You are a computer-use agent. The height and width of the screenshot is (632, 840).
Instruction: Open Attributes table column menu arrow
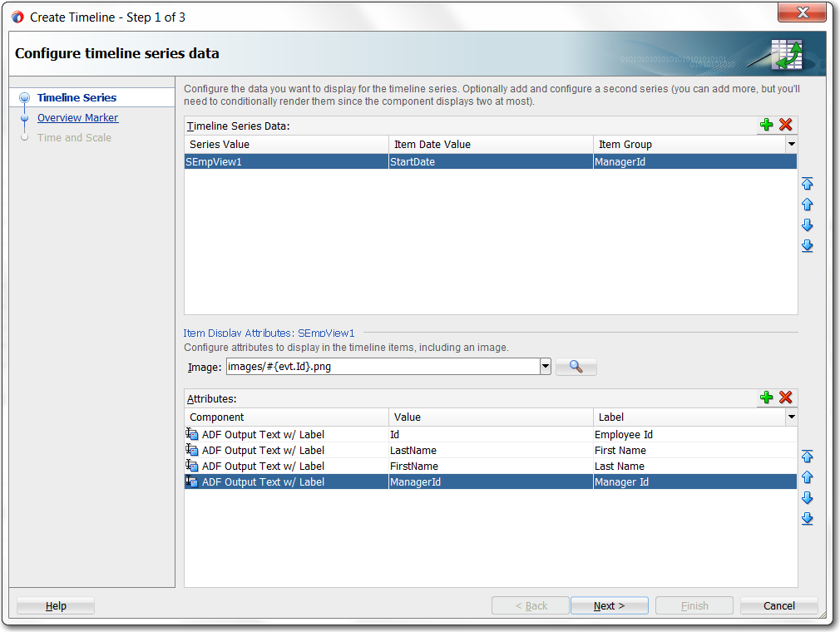point(791,417)
